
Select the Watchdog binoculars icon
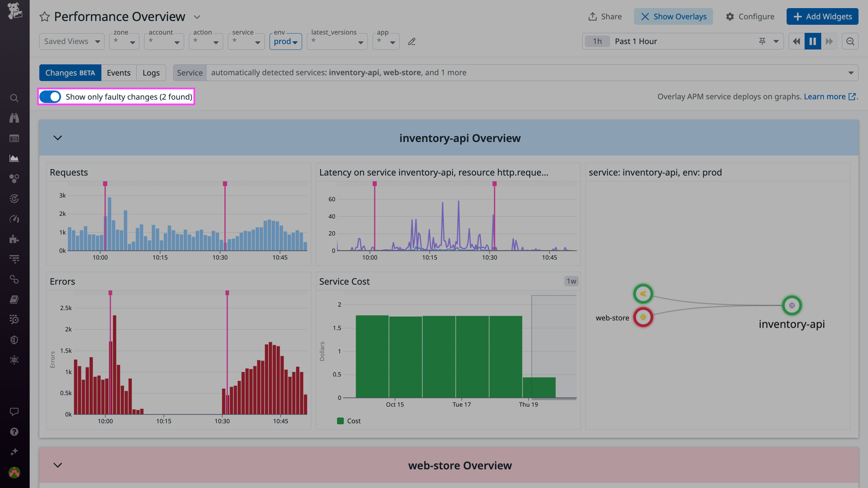point(14,118)
